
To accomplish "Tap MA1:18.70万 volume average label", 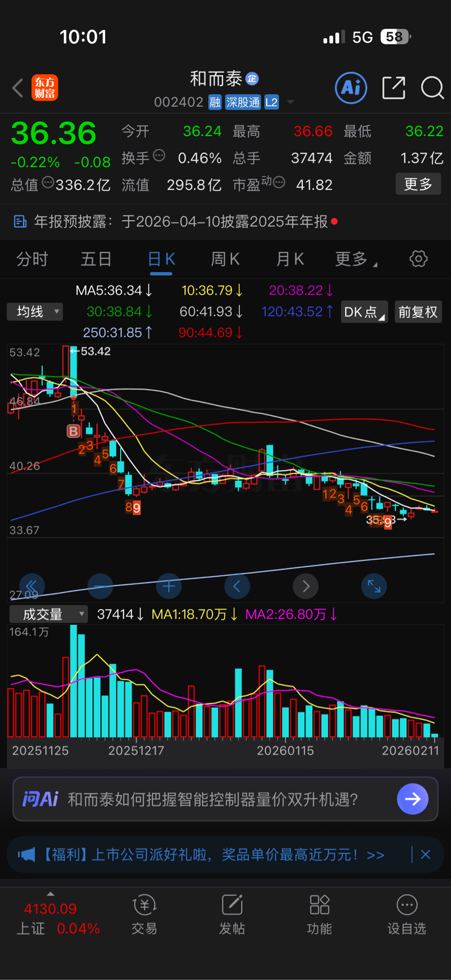I will pyautogui.click(x=195, y=614).
